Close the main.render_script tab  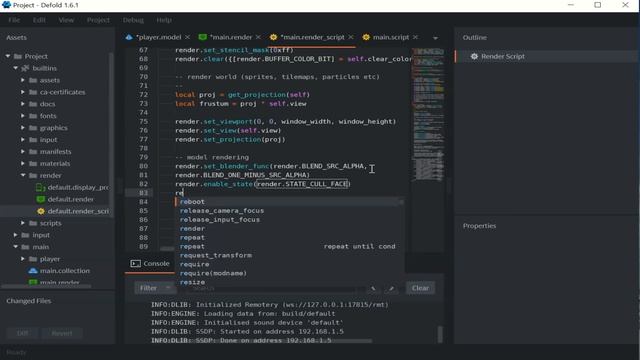click(x=351, y=37)
